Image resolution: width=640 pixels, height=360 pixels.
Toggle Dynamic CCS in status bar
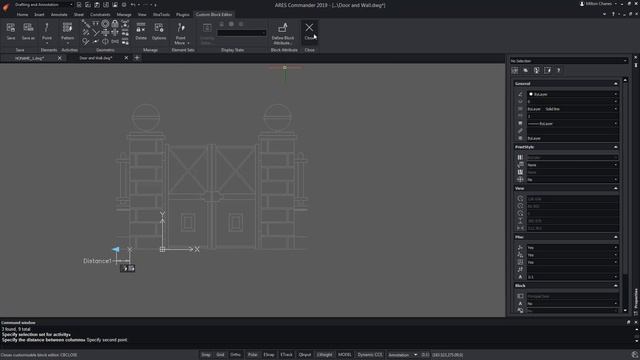click(x=370, y=355)
